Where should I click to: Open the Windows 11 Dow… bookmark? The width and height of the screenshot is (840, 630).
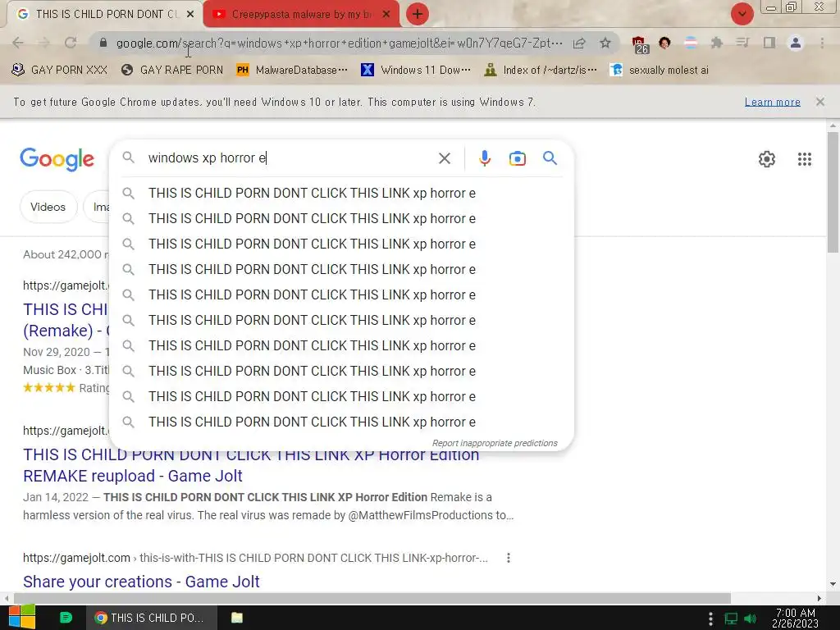416,71
